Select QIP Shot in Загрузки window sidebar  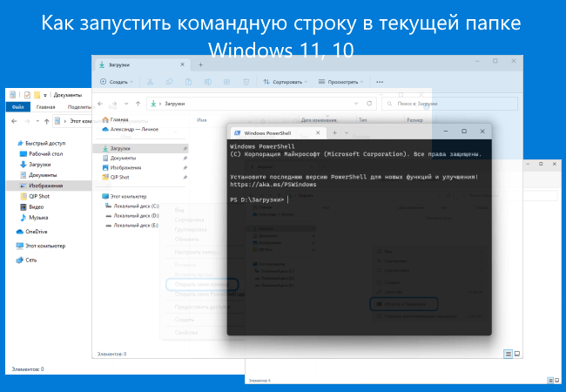tap(120, 177)
